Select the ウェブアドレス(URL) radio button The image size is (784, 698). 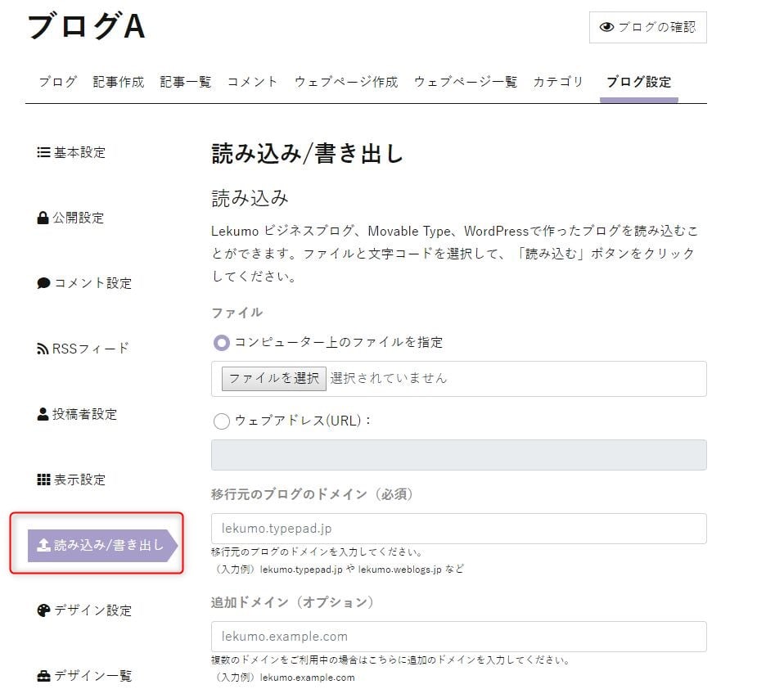coord(222,421)
